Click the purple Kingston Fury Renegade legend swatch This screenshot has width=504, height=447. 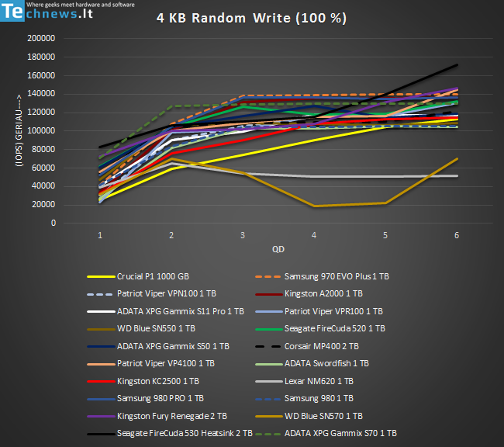[101, 417]
